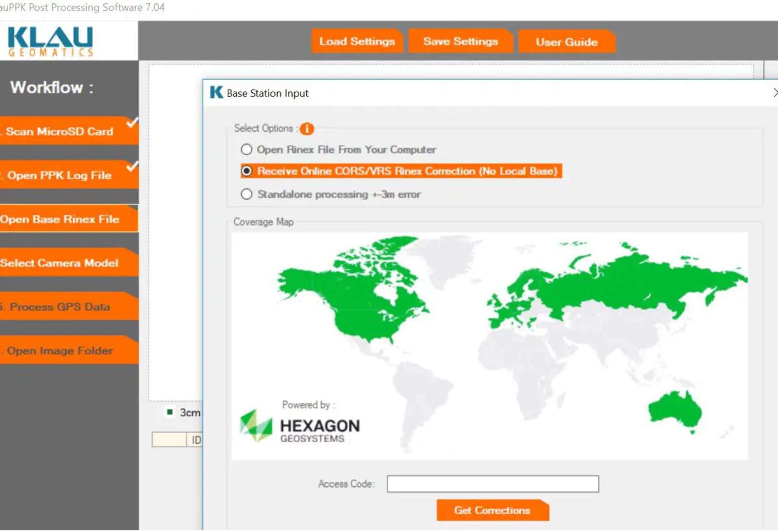The image size is (778, 532).
Task: Select Receive Online CORS/VRS Rinex Correction option
Action: tap(247, 171)
